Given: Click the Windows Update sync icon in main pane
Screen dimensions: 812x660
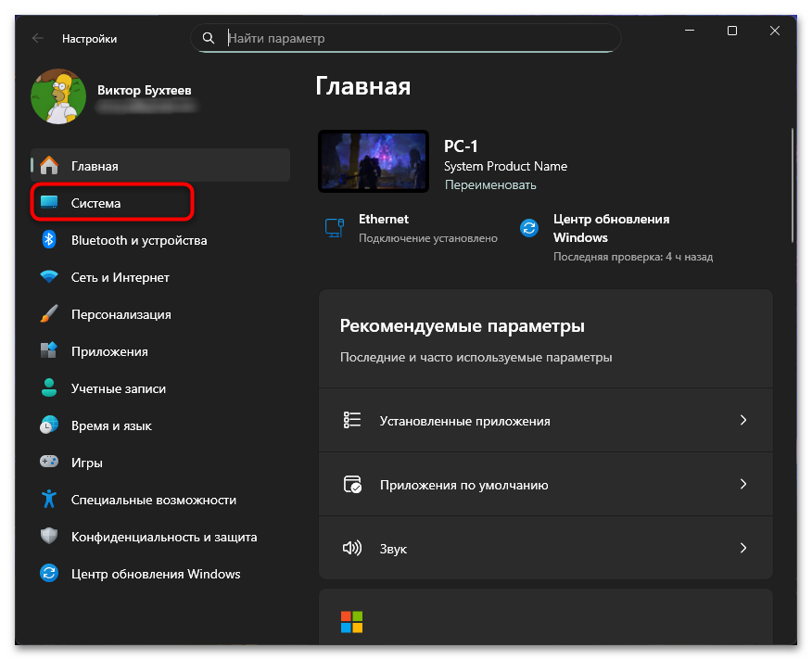Looking at the screenshot, I should 528,228.
